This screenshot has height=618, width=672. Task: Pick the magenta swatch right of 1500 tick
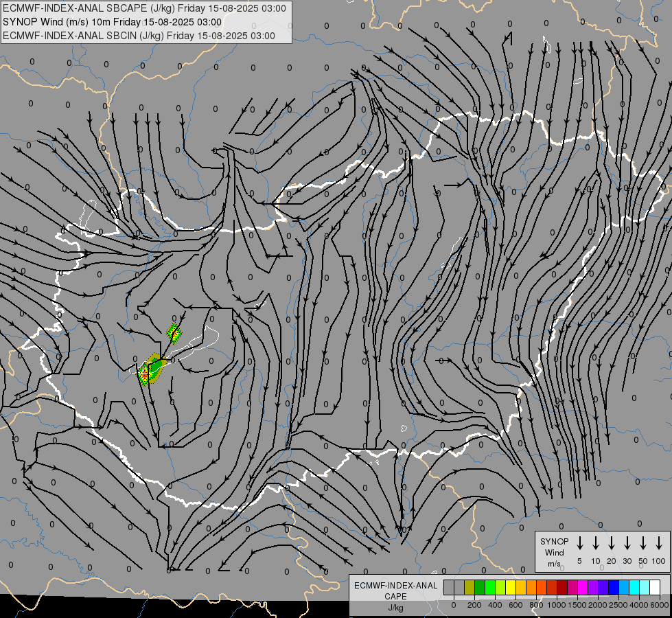583,588
